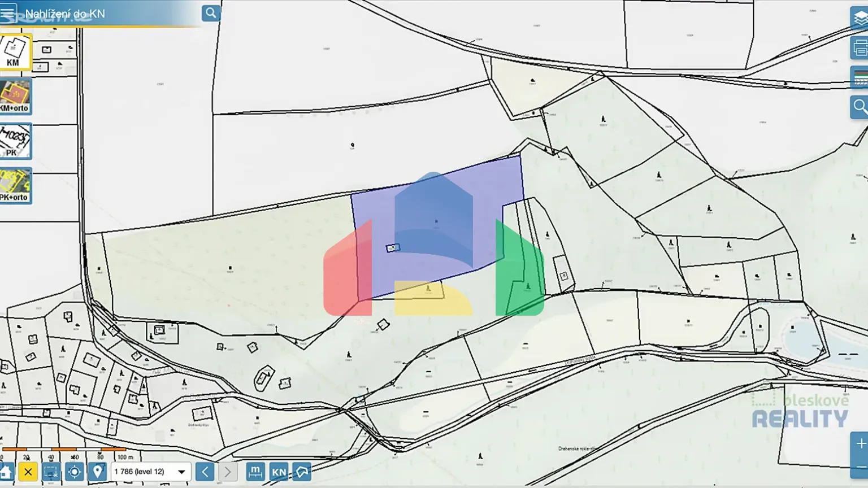The height and width of the screenshot is (488, 868).
Task: Select the PK+orto map thumbnail
Action: pyautogui.click(x=15, y=186)
